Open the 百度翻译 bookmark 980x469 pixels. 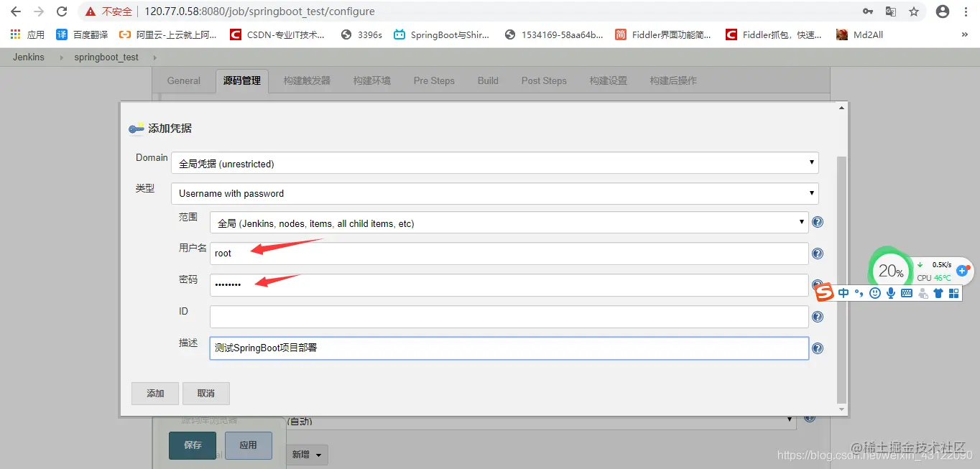[x=82, y=34]
